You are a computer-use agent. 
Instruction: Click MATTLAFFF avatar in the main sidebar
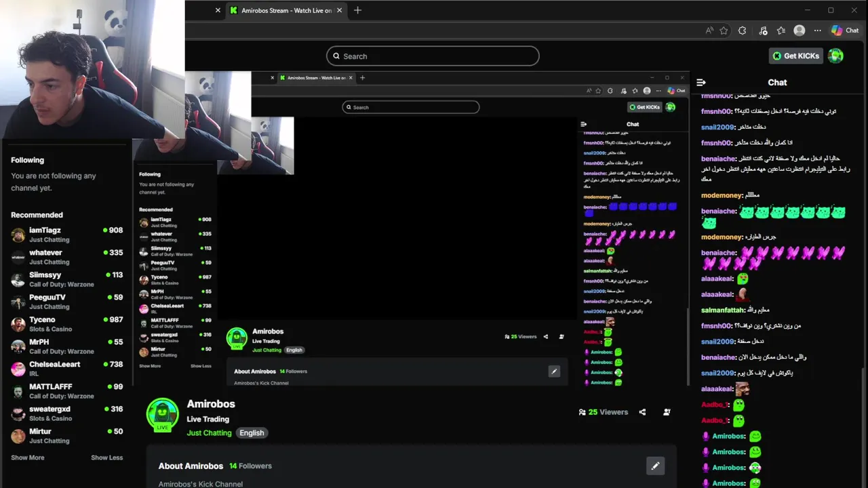pyautogui.click(x=18, y=392)
